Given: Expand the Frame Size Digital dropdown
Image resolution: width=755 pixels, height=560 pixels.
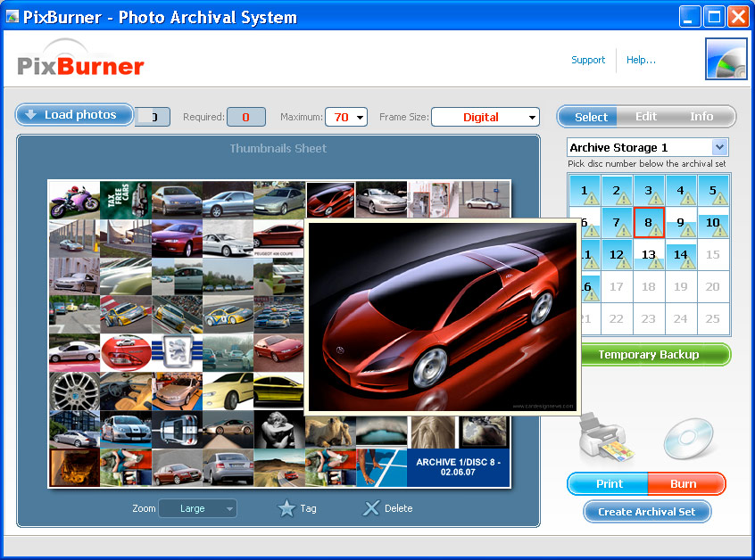Looking at the screenshot, I should point(485,117).
